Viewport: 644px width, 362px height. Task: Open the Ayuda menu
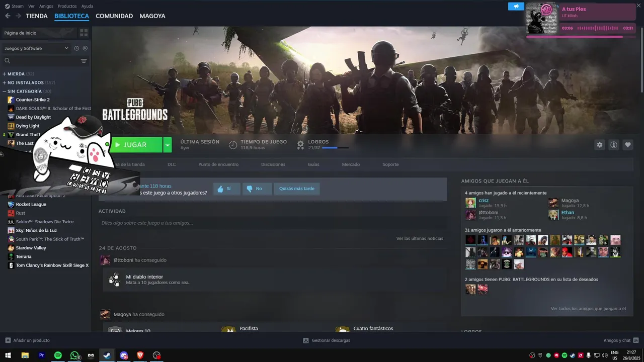tap(87, 6)
